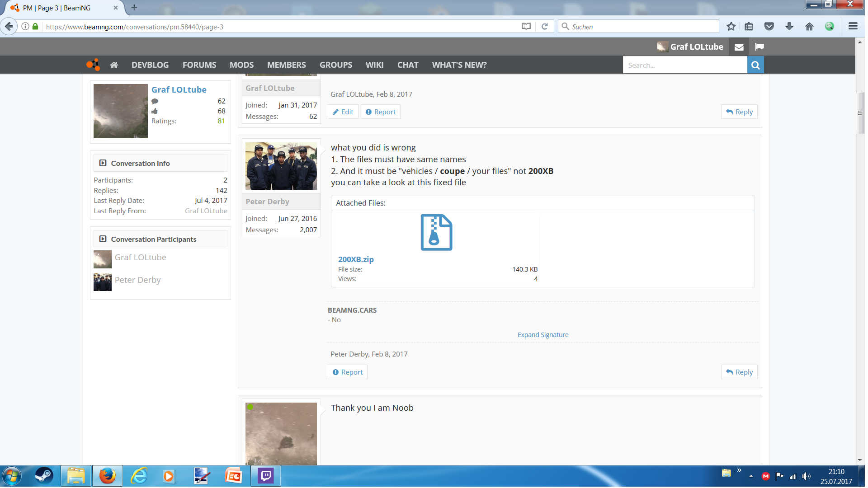The height and width of the screenshot is (488, 868).
Task: Open the CHAT menu item
Action: point(408,65)
